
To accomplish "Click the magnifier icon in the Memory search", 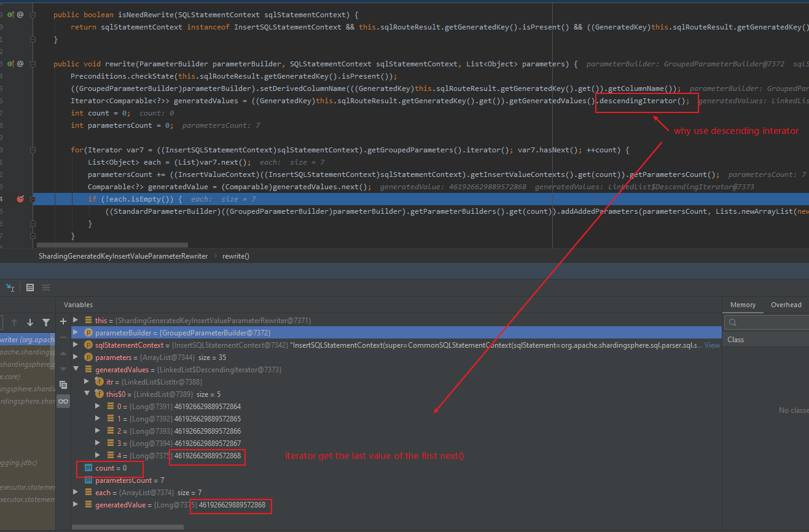I will (733, 322).
